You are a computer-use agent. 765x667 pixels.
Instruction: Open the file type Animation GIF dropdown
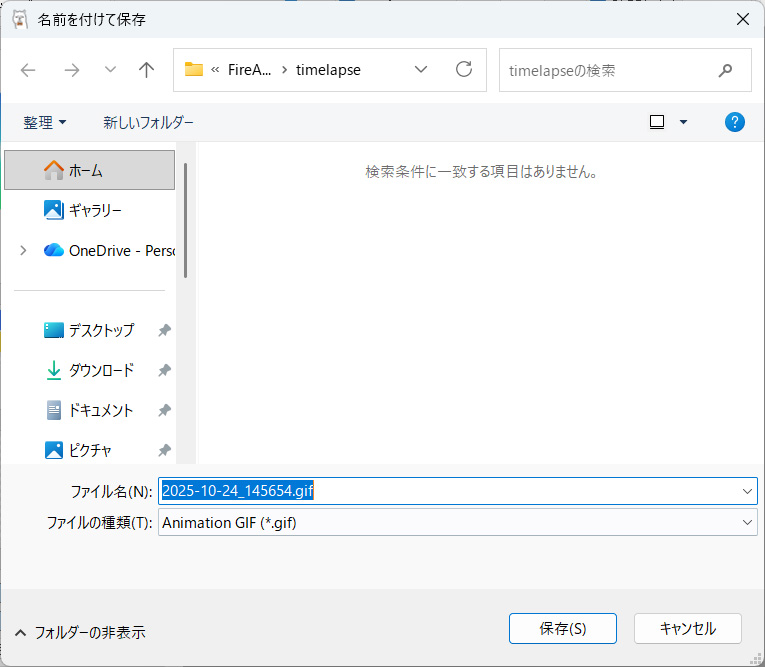(747, 522)
